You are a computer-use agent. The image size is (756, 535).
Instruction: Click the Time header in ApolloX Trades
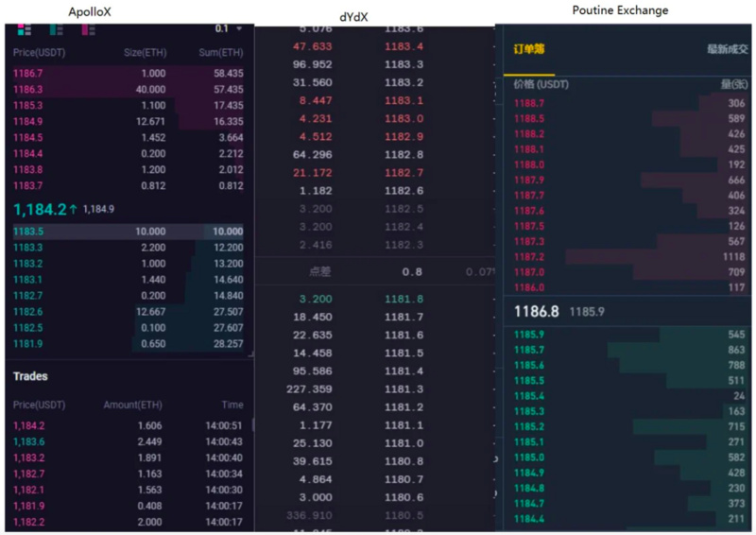coord(232,405)
